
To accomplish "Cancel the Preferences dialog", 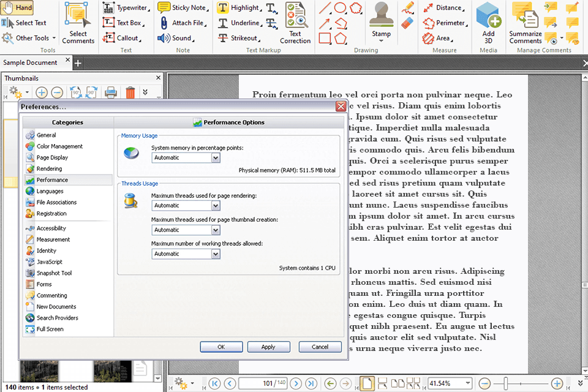I will pos(320,347).
